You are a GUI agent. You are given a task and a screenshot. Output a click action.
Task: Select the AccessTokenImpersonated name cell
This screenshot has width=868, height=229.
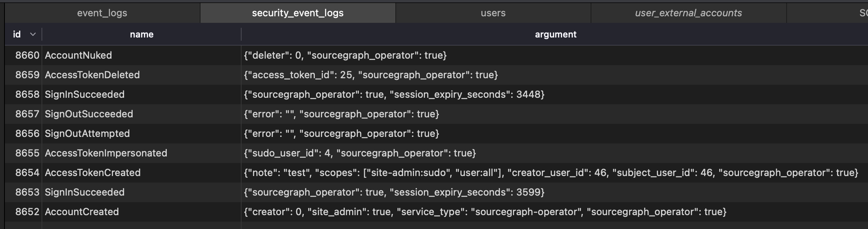point(106,153)
